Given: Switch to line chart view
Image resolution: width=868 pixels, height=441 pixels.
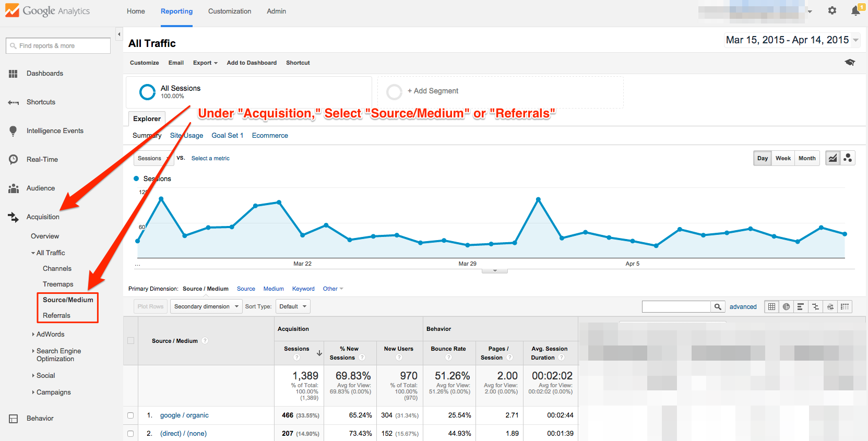Looking at the screenshot, I should [833, 158].
